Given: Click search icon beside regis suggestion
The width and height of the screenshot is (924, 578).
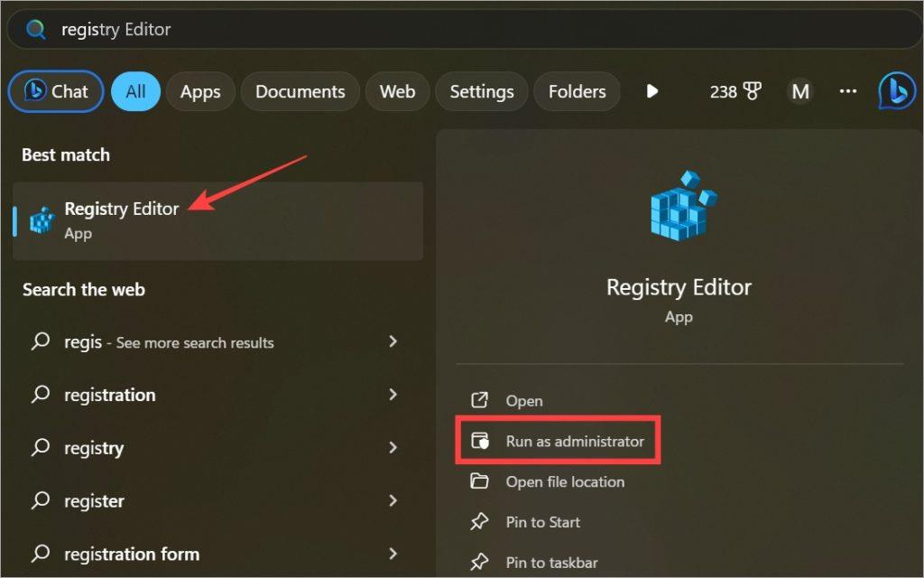Looking at the screenshot, I should (x=40, y=340).
